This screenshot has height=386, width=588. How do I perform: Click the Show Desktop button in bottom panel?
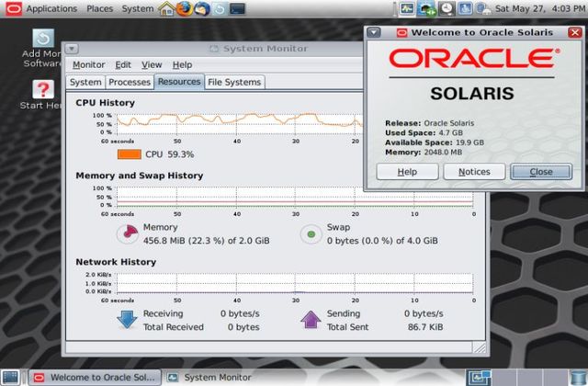pos(10,378)
